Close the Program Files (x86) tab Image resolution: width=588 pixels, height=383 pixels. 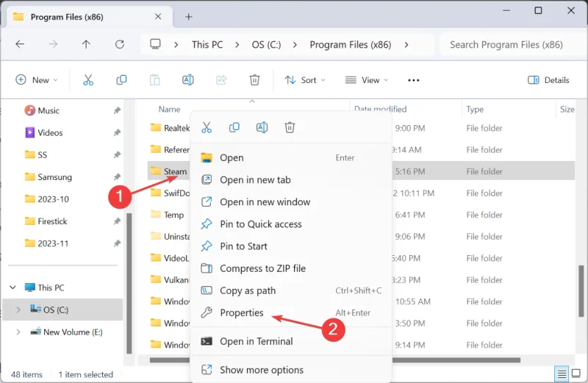pyautogui.click(x=158, y=16)
